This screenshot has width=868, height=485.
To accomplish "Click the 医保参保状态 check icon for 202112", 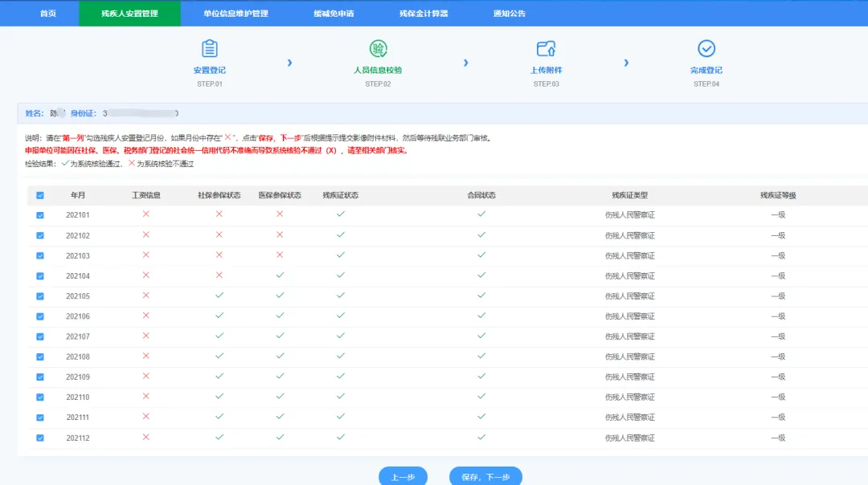I will pyautogui.click(x=280, y=437).
